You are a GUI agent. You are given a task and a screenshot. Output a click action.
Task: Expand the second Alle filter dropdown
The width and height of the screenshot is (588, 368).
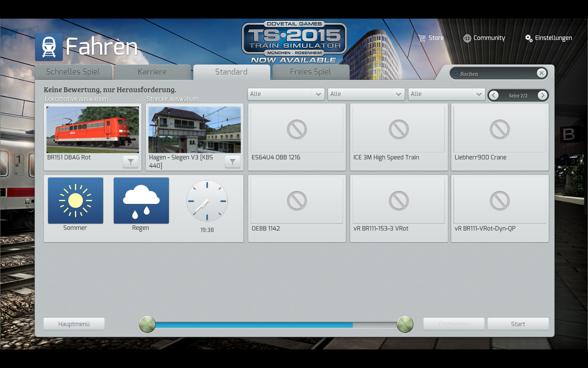[366, 94]
